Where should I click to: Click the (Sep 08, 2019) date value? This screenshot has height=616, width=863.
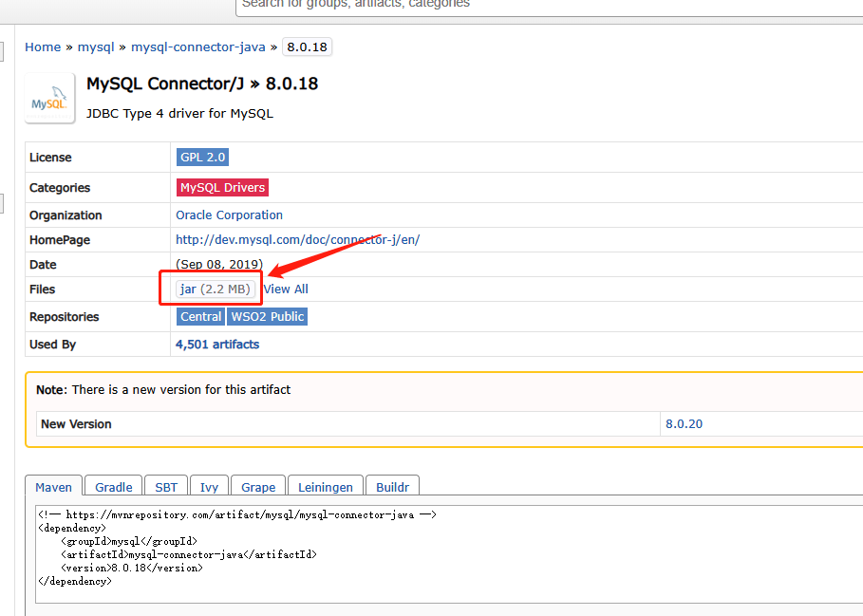pos(219,265)
